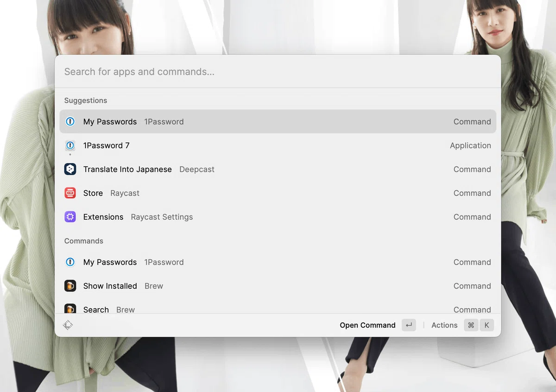Click the purple Extensions settings icon
Image resolution: width=556 pixels, height=392 pixels.
tap(70, 217)
